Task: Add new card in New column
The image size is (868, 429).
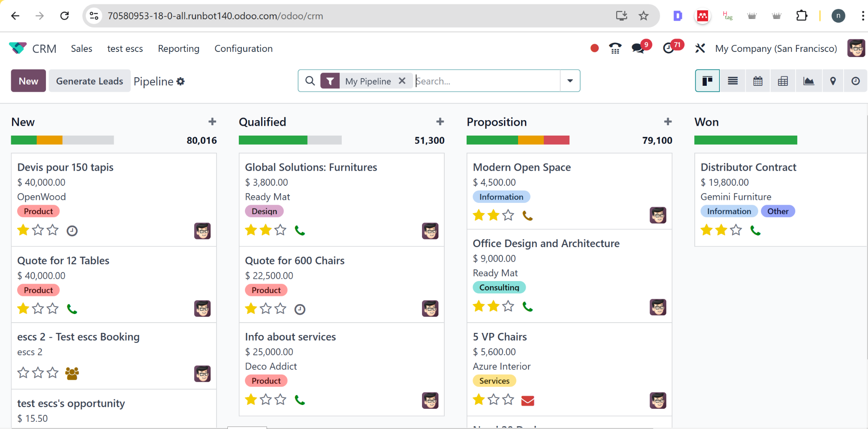Action: pyautogui.click(x=212, y=121)
